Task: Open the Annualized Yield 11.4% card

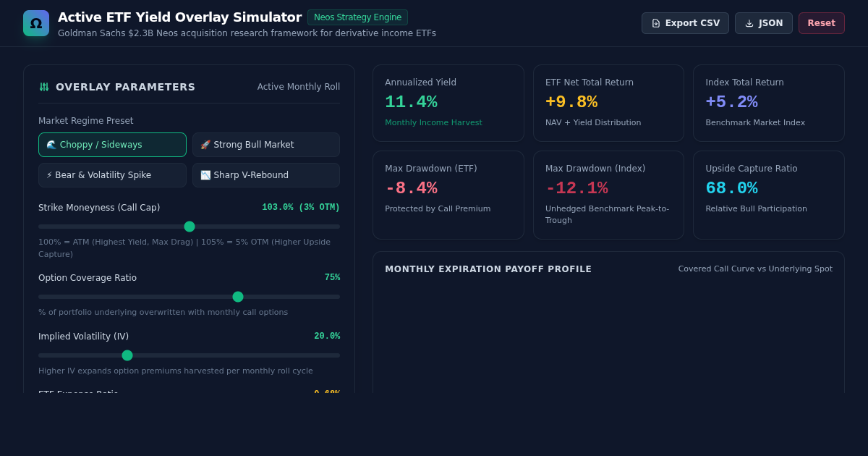Action: coord(448,104)
